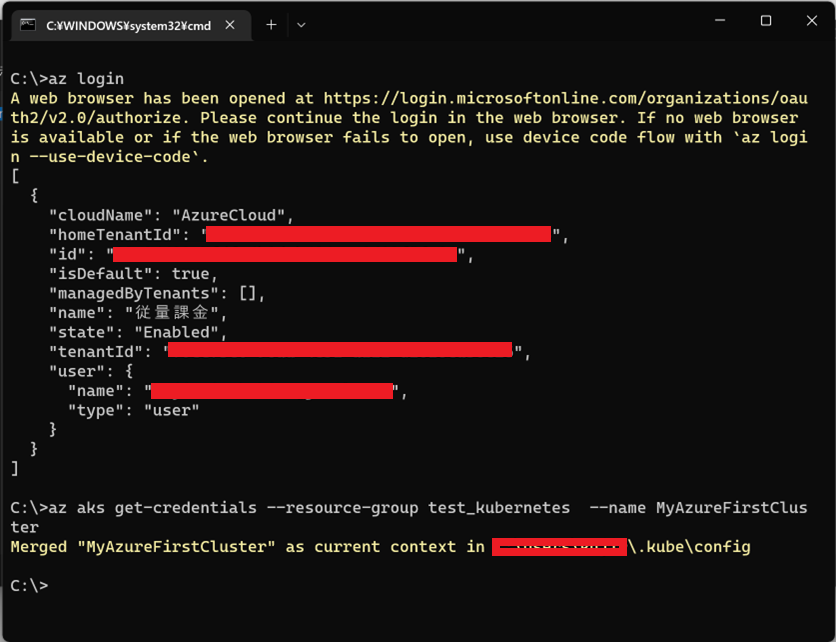Click the "managedByTenants": [] line

pos(157,293)
